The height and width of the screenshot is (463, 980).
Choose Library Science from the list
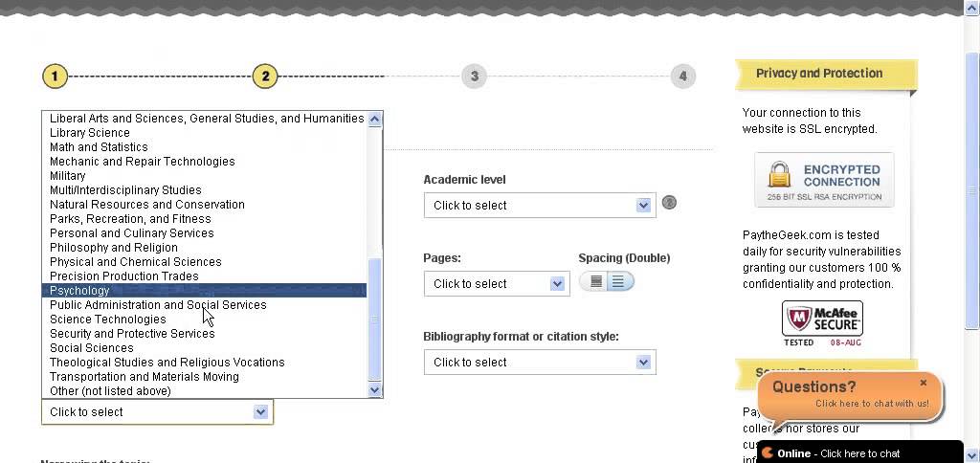pyautogui.click(x=205, y=132)
